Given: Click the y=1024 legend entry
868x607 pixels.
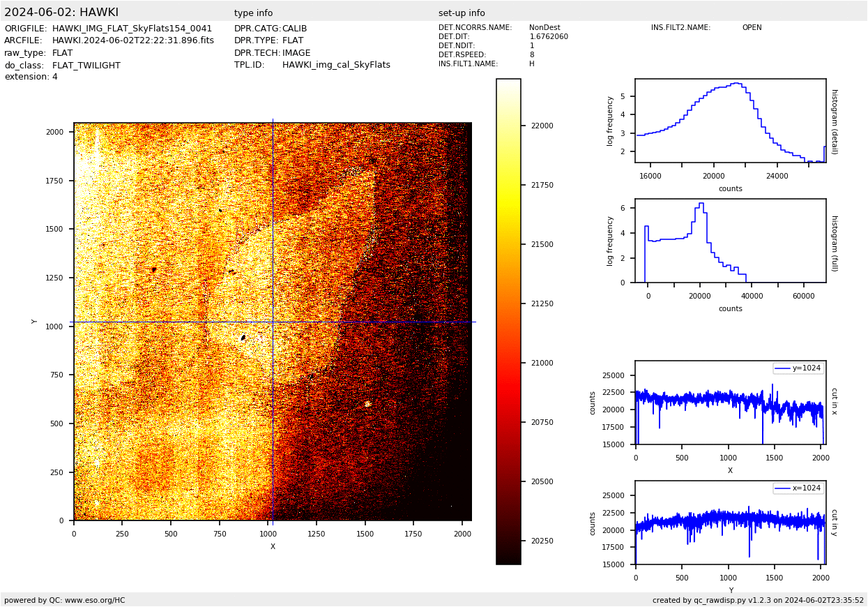Looking at the screenshot, I should coord(798,368).
